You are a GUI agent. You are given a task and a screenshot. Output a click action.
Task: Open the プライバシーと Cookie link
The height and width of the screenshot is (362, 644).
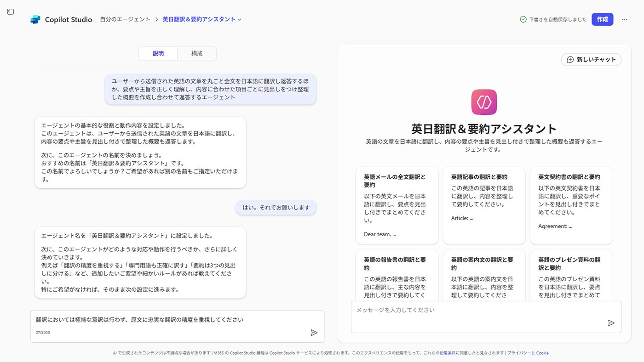528,353
